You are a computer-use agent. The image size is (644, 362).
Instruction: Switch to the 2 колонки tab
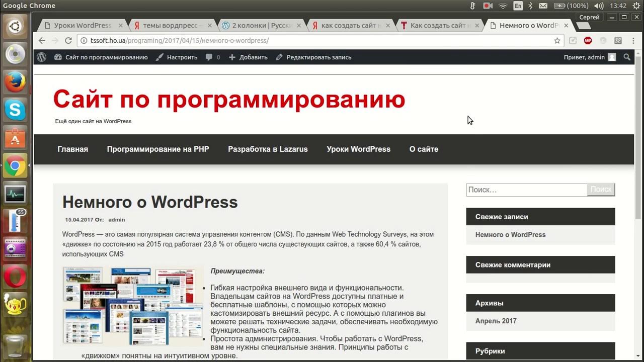click(261, 25)
